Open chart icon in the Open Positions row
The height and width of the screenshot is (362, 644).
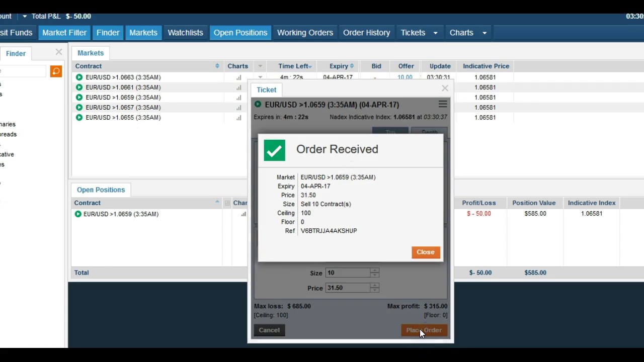(244, 214)
